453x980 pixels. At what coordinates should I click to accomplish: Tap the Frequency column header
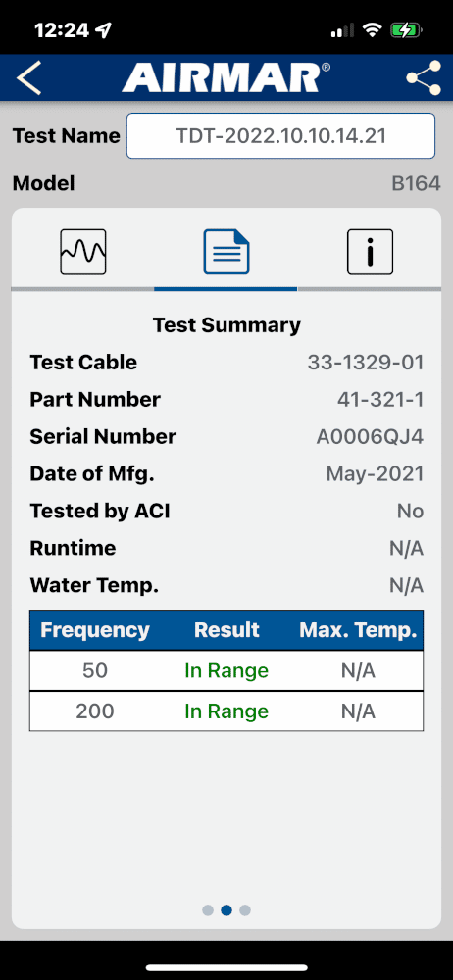point(95,630)
